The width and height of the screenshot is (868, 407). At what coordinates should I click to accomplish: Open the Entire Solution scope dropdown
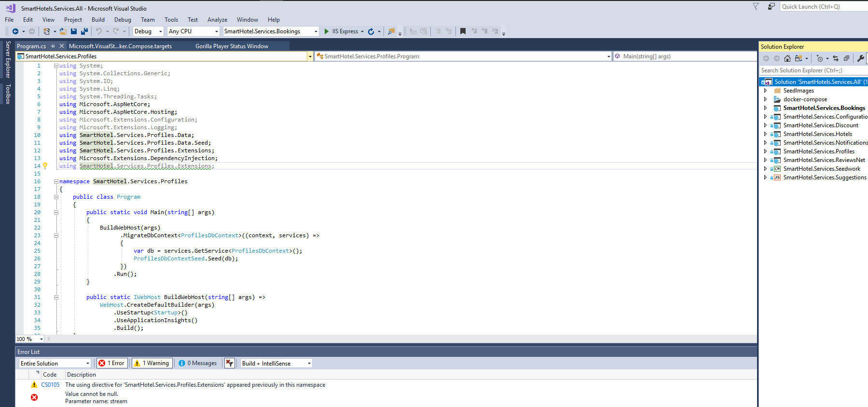[x=55, y=363]
